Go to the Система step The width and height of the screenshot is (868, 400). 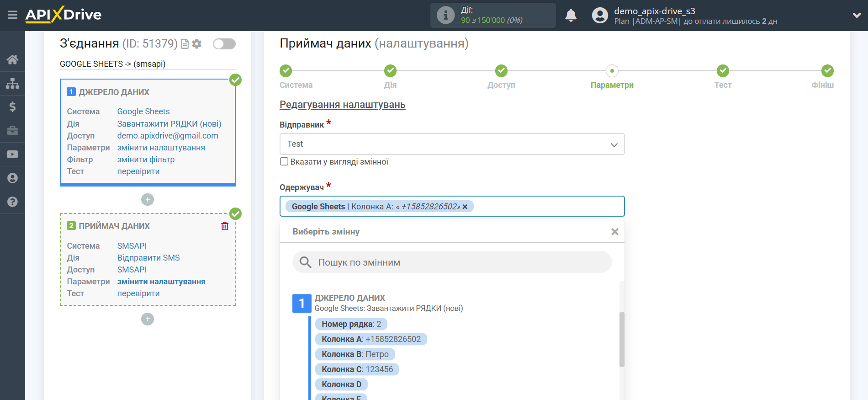pyautogui.click(x=286, y=71)
